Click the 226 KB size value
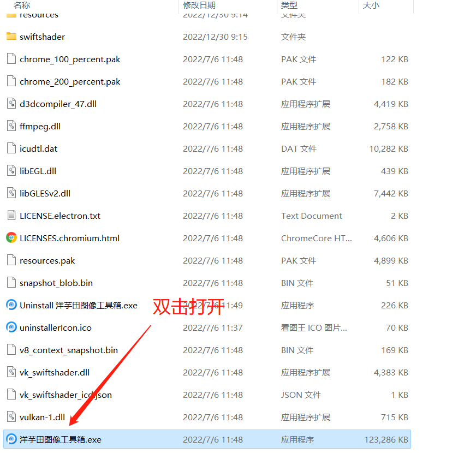Screen dimensions: 476x453 (x=394, y=306)
